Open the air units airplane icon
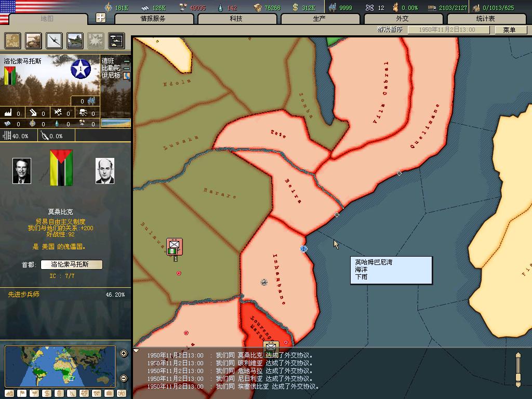532x399 pixels. point(54,41)
